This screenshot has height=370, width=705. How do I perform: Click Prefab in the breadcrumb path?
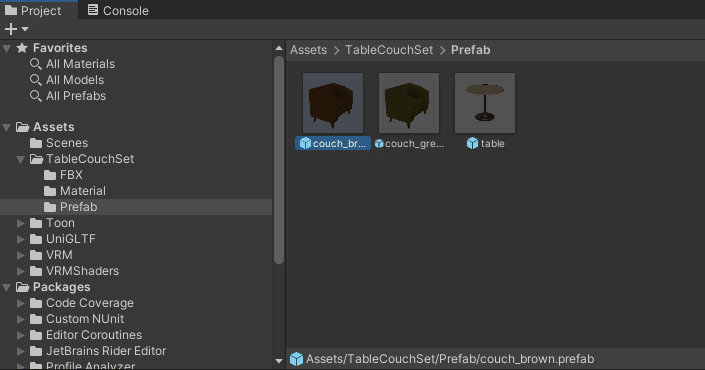470,50
